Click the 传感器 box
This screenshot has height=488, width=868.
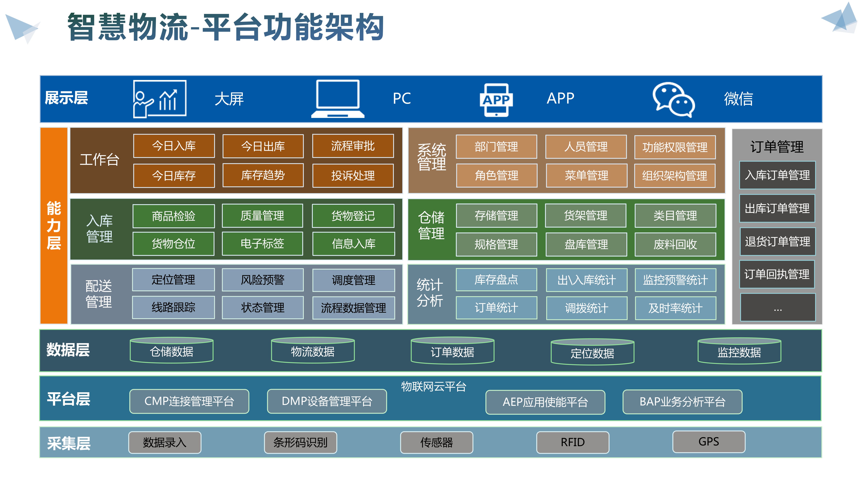[x=437, y=442]
